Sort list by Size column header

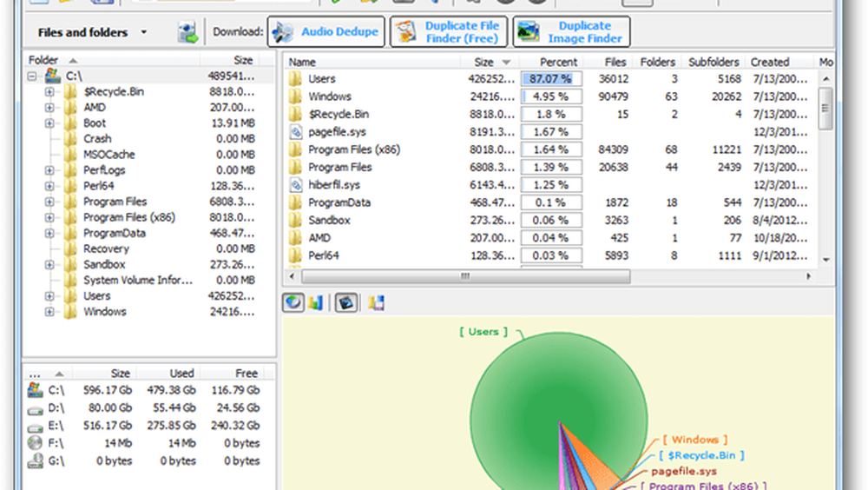coord(484,62)
